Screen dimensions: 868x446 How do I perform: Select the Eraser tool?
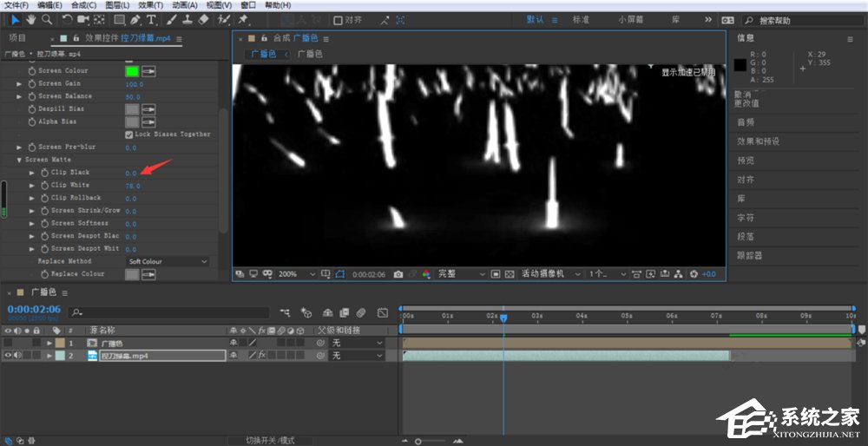point(204,19)
